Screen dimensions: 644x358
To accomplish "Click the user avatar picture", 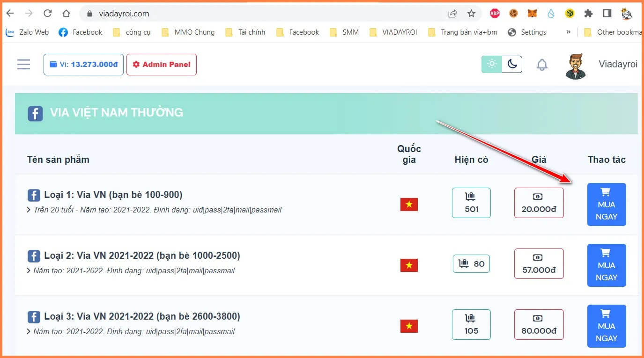I will [576, 66].
